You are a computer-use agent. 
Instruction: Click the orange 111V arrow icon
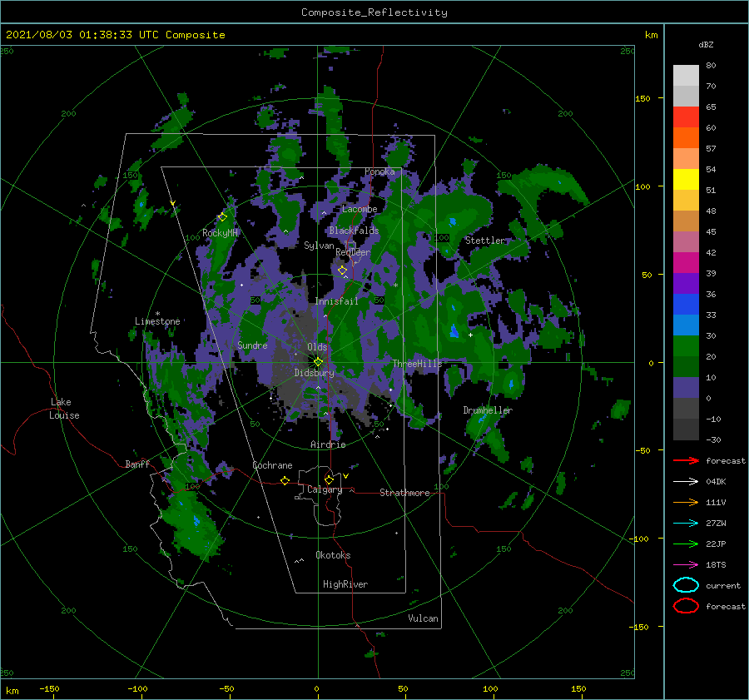click(686, 502)
